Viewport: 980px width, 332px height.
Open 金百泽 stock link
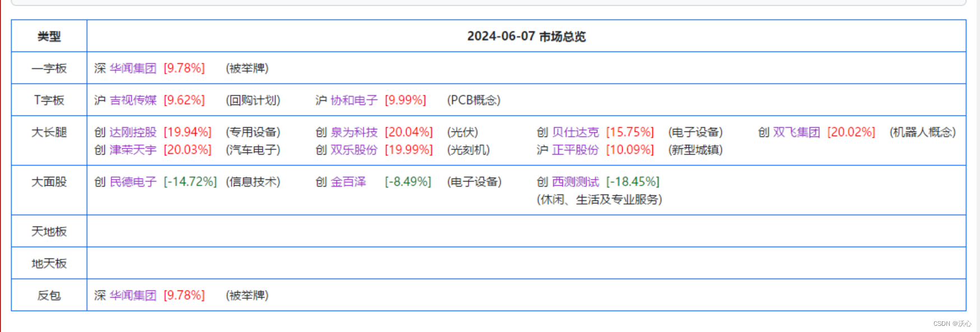click(348, 182)
